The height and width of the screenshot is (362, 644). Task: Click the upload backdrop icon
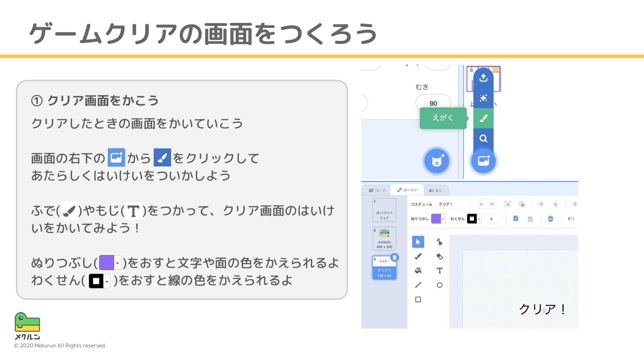pos(483,78)
